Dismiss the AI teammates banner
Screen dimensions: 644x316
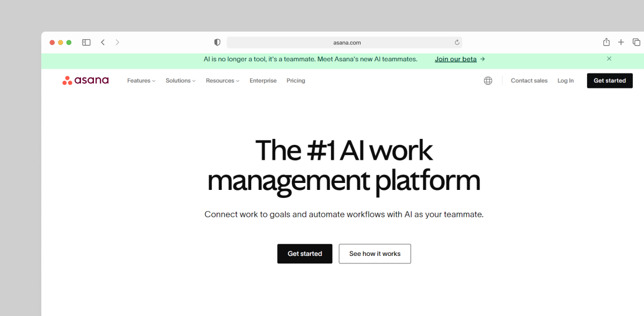click(x=609, y=58)
